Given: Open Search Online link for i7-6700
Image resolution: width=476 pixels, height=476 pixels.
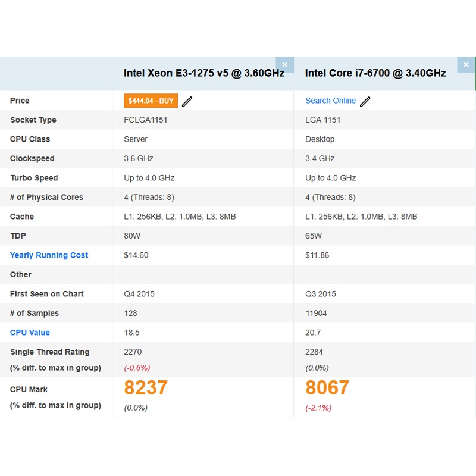Looking at the screenshot, I should pyautogui.click(x=330, y=101).
